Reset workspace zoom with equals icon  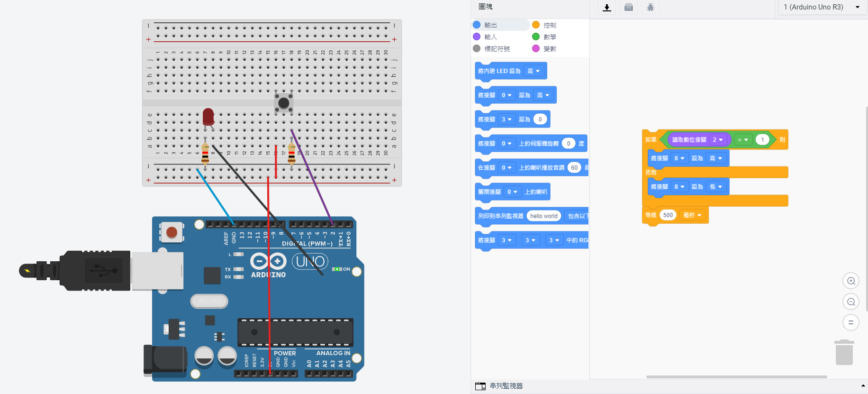(x=851, y=322)
